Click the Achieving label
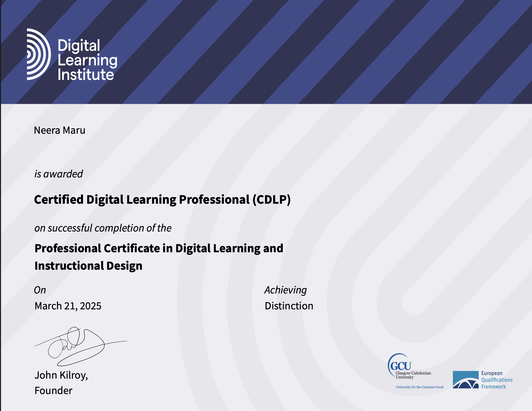 click(x=285, y=290)
